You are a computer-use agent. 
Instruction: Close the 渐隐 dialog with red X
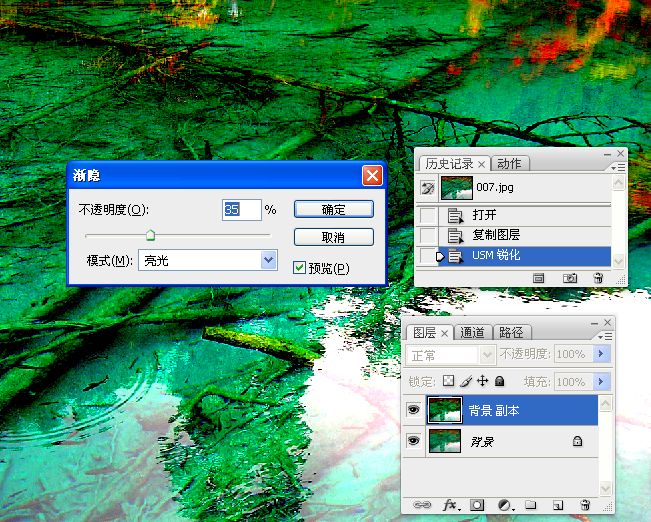pos(372,175)
